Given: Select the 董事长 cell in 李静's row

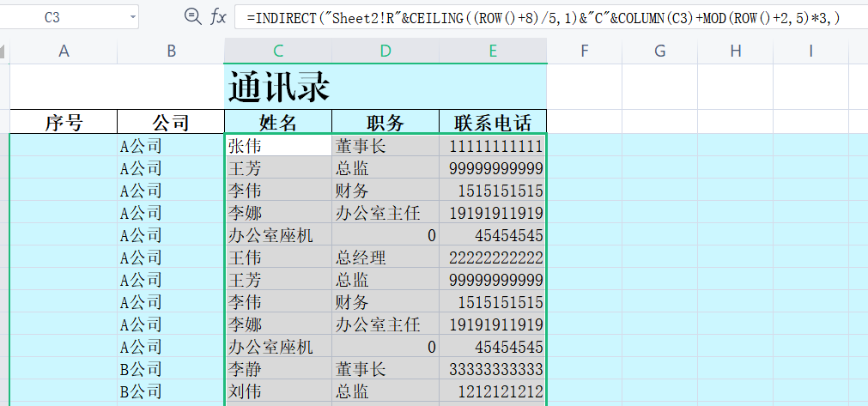Looking at the screenshot, I should (x=385, y=368).
